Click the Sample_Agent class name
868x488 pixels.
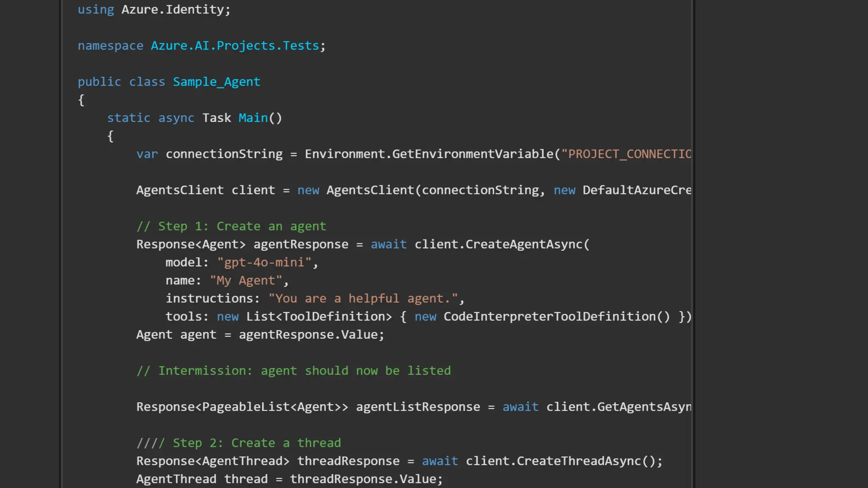216,82
